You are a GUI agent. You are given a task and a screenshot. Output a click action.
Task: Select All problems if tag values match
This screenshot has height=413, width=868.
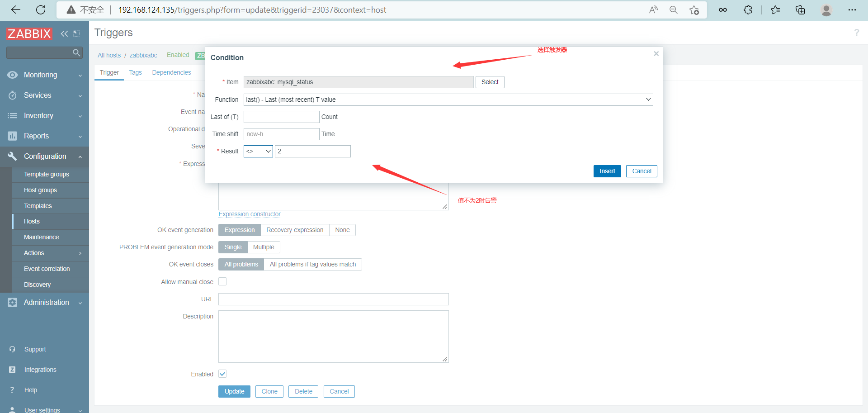313,265
